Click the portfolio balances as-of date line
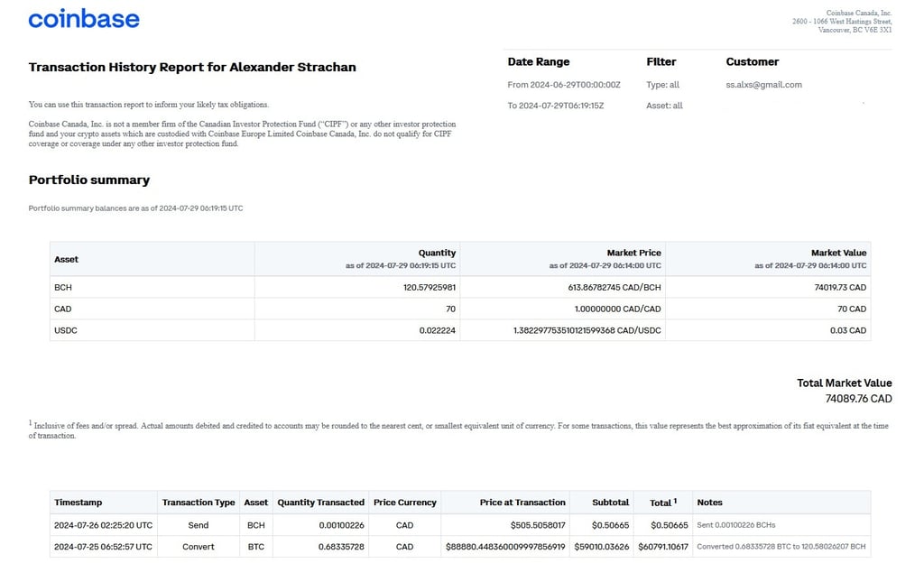The width and height of the screenshot is (924, 563). tap(135, 208)
